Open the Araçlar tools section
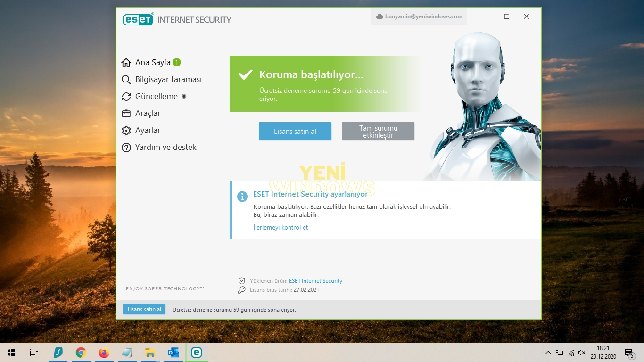 pos(148,113)
